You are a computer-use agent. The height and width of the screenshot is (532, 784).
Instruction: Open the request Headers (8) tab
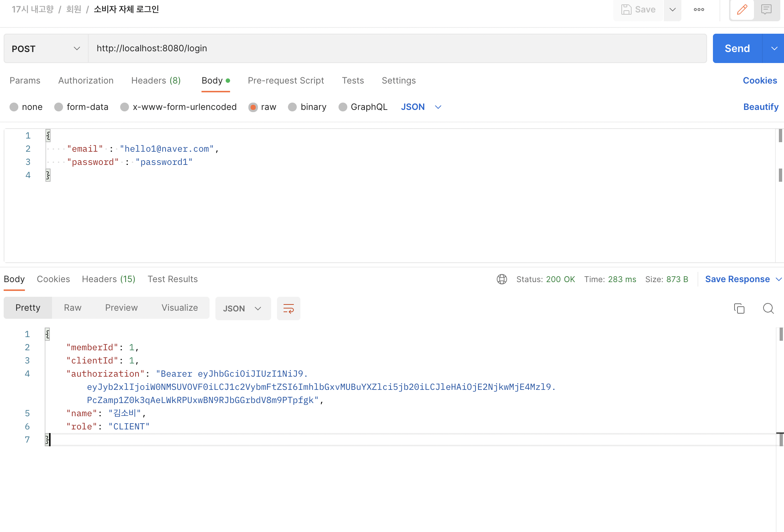(x=156, y=81)
